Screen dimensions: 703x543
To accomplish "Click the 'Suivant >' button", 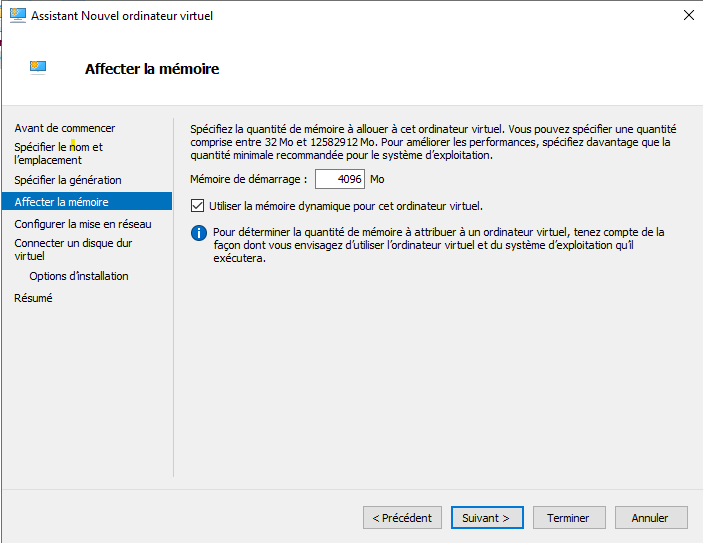I will pyautogui.click(x=487, y=518).
